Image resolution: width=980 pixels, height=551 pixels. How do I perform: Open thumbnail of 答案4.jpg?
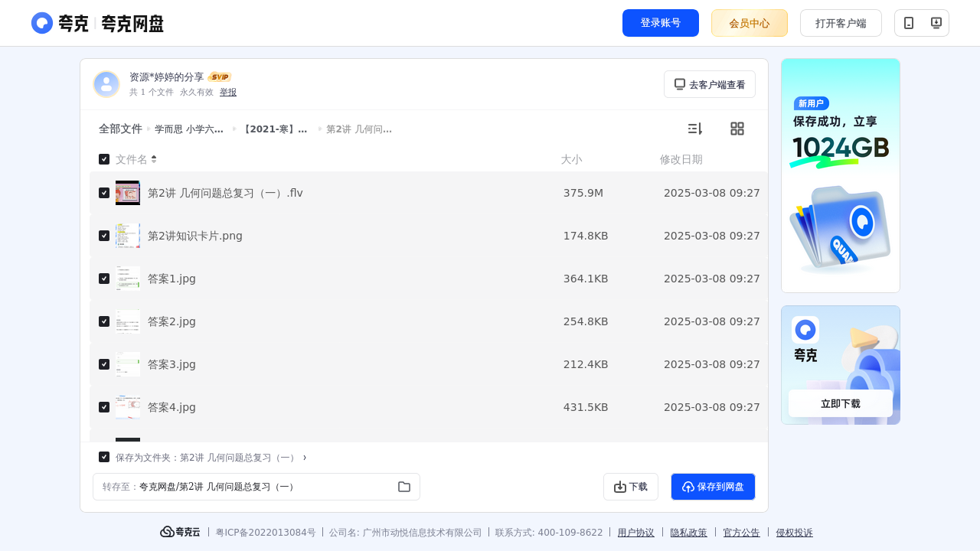[128, 407]
